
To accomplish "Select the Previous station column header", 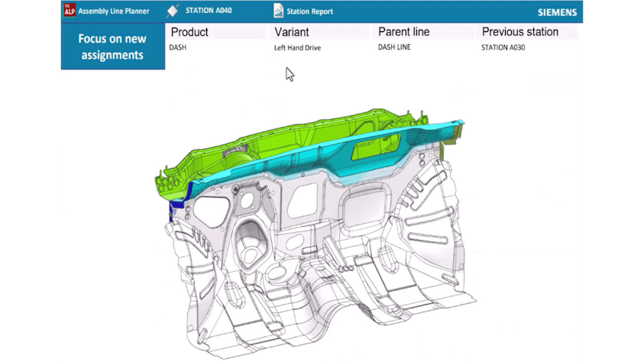I will tap(519, 32).
